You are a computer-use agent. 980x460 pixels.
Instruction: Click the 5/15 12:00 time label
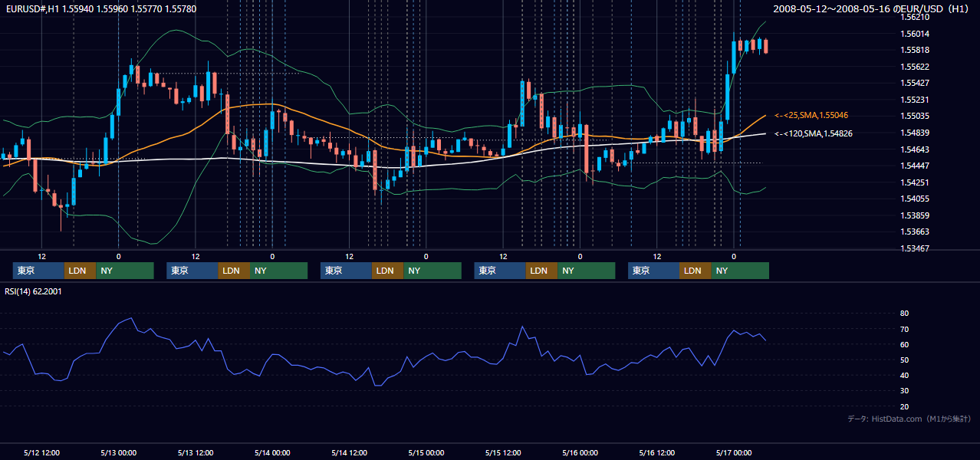[x=503, y=452]
